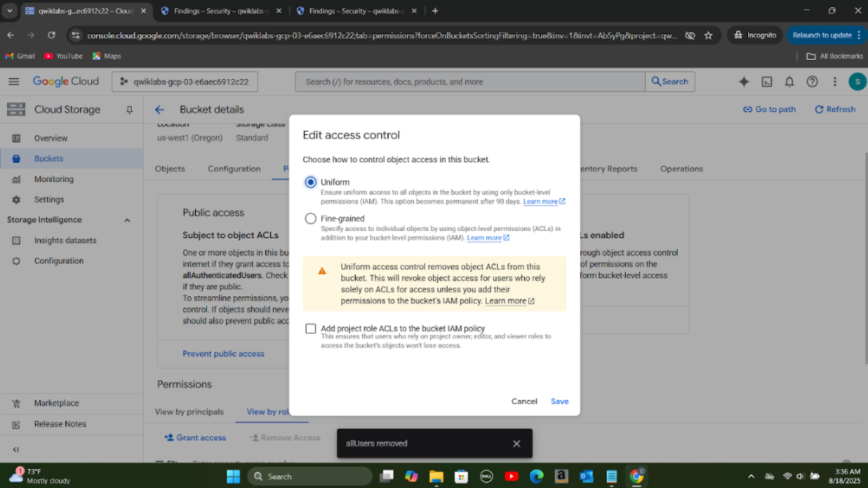This screenshot has height=488, width=868.
Task: Activate Cloud Shell terminal icon
Action: (766, 81)
